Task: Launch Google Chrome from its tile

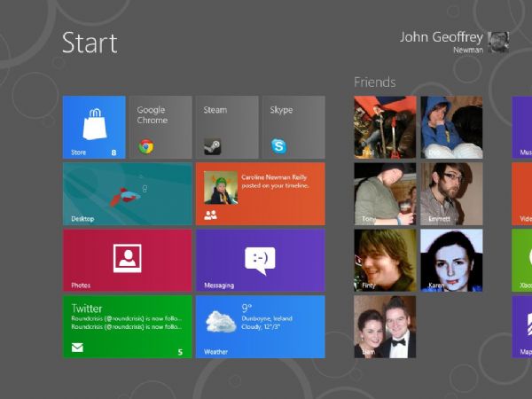Action: (x=160, y=127)
